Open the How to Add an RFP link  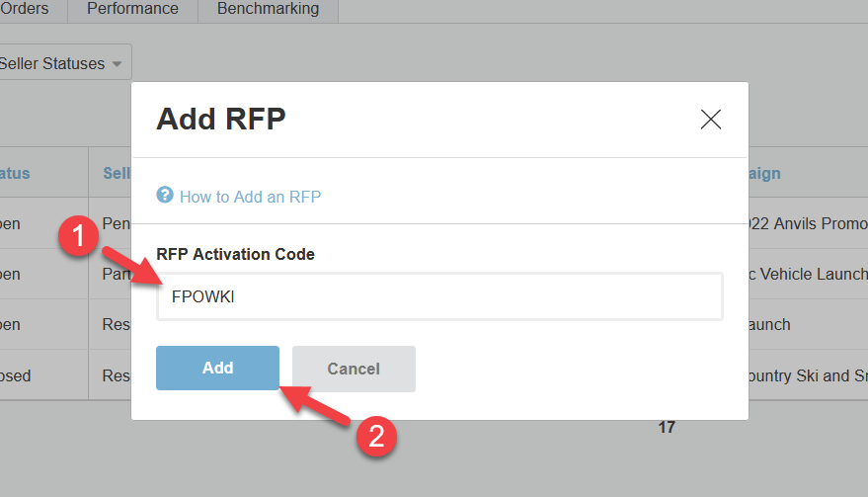click(250, 197)
